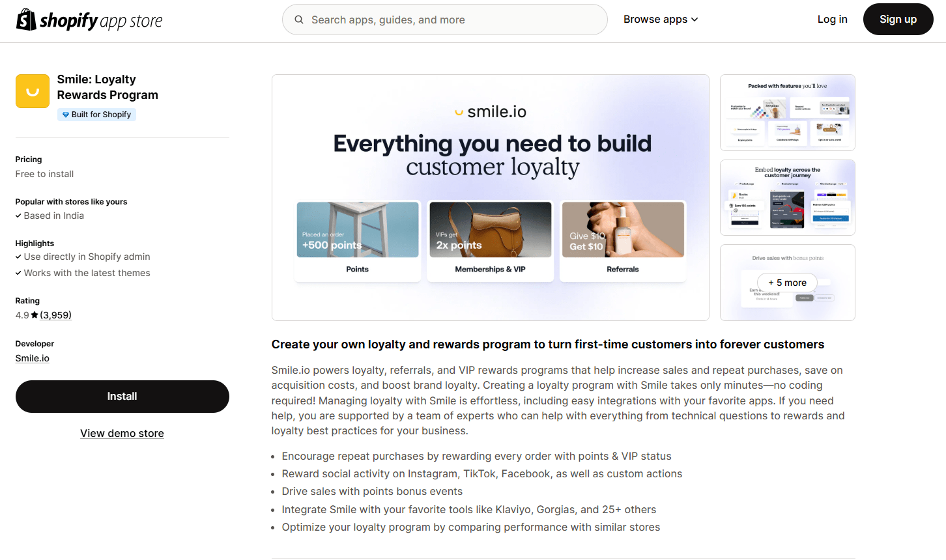This screenshot has width=946, height=560.
Task: Click the Create your own loyalty heading
Action: click(x=548, y=344)
